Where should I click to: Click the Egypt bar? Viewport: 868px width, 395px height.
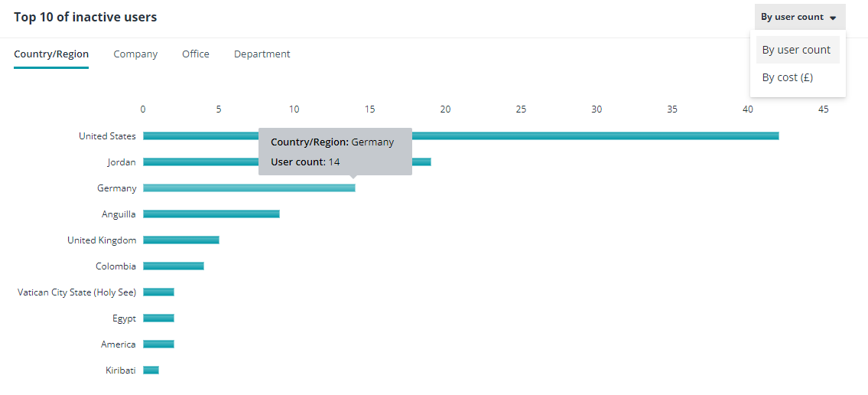(158, 318)
